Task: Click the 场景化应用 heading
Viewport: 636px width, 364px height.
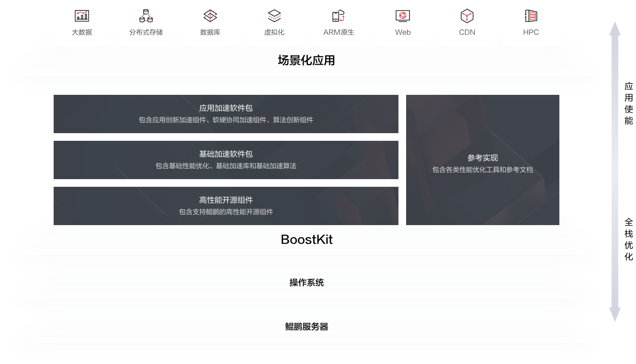Action: (307, 60)
